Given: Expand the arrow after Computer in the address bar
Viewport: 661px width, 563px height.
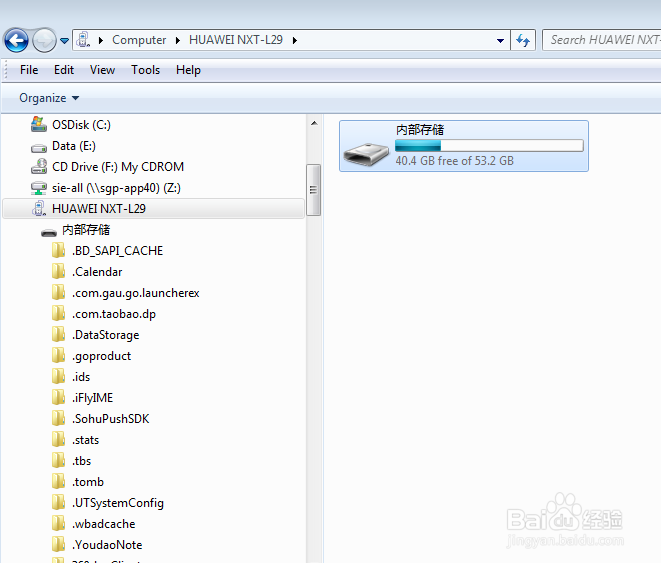Looking at the screenshot, I should pos(177,40).
